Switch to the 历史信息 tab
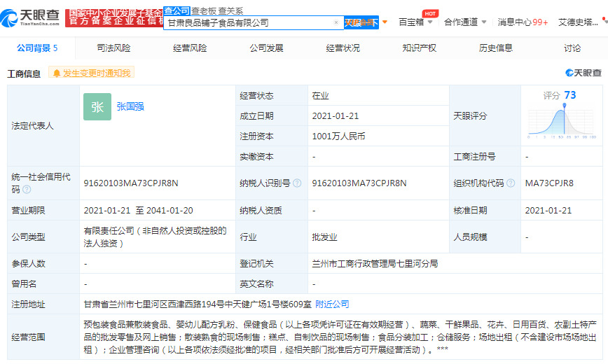The image size is (608, 364). pyautogui.click(x=495, y=48)
